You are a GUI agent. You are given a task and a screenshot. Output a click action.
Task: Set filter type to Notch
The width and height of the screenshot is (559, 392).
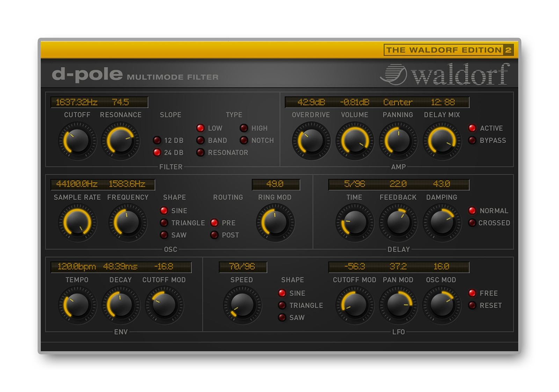(x=244, y=140)
